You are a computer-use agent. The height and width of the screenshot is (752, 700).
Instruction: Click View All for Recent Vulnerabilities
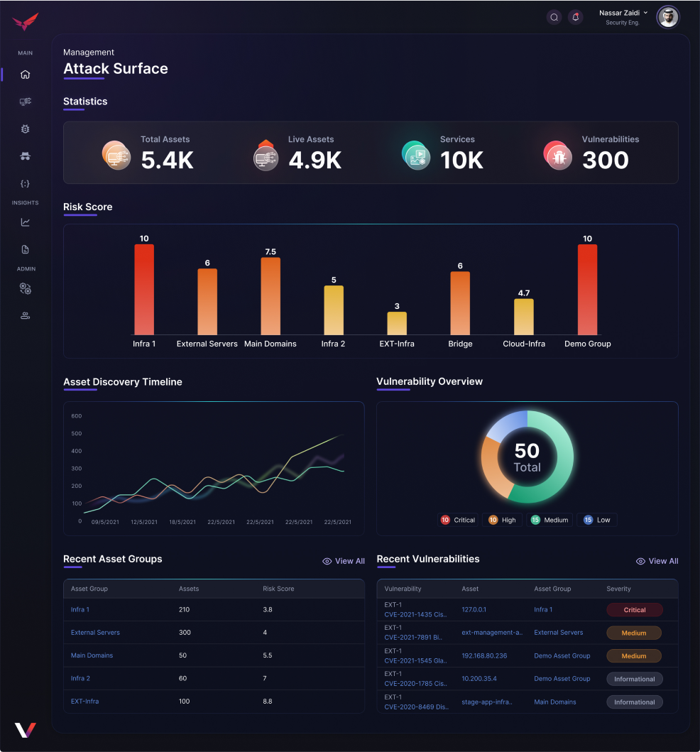[x=657, y=561]
